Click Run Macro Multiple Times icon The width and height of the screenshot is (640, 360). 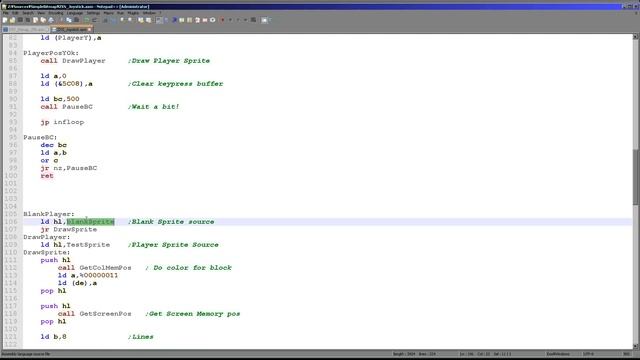246,20
